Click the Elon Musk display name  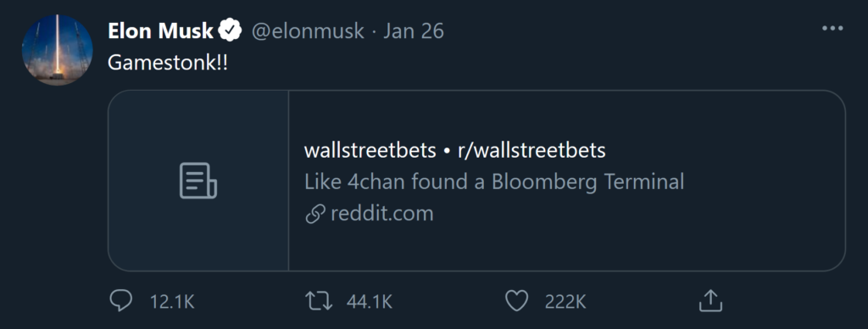pos(160,31)
